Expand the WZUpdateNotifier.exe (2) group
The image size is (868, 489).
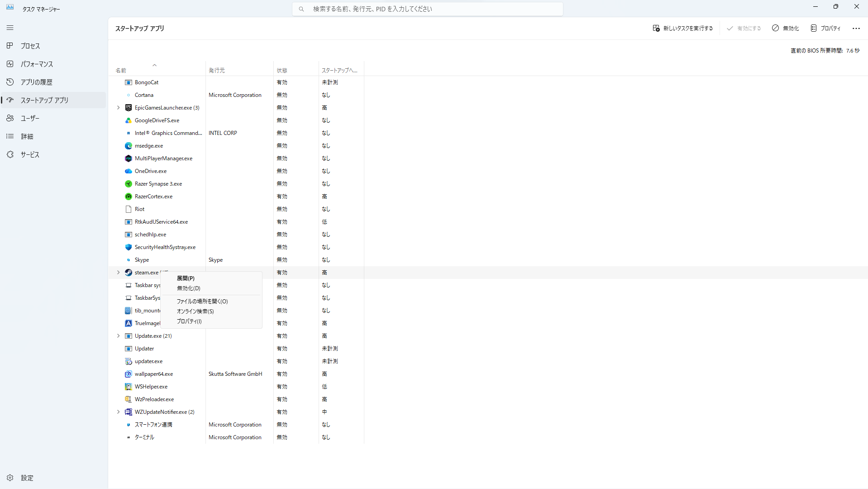[x=119, y=412]
